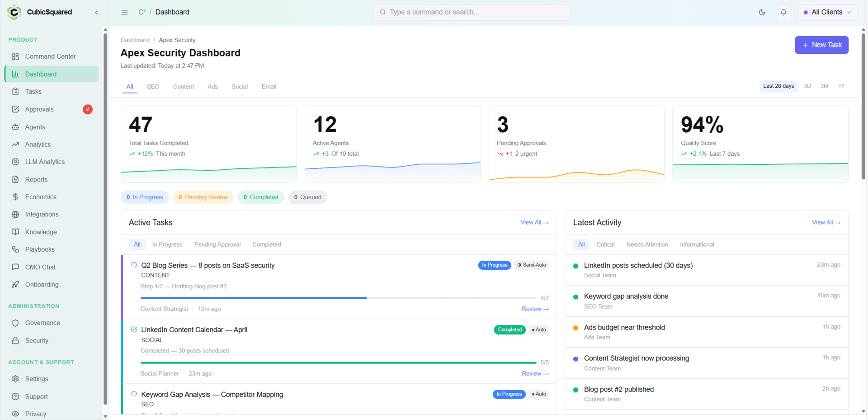
Task: Open View All in Latest Activity
Action: 826,223
